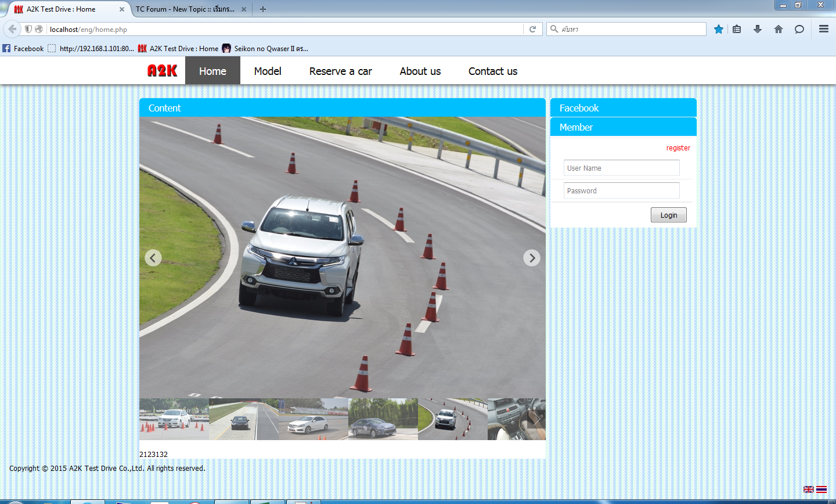This screenshot has height=504, width=836.
Task: Bookmark this page with the star icon
Action: tap(719, 29)
